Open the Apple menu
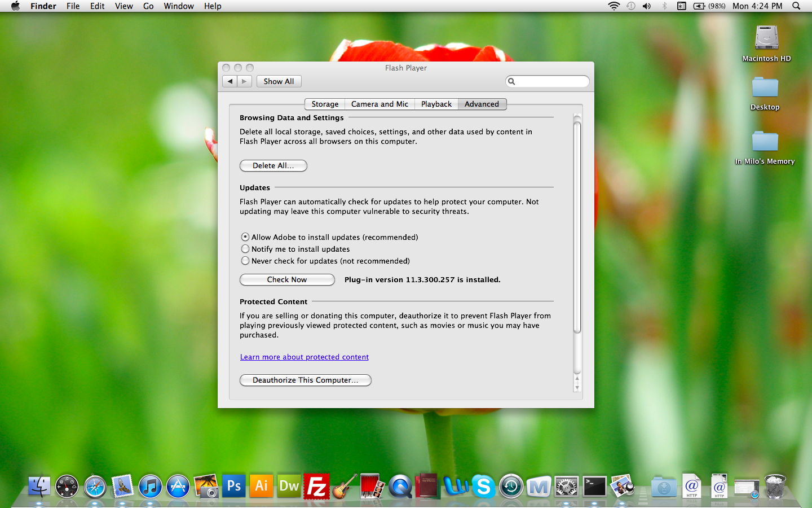This screenshot has height=508, width=812. tap(15, 6)
